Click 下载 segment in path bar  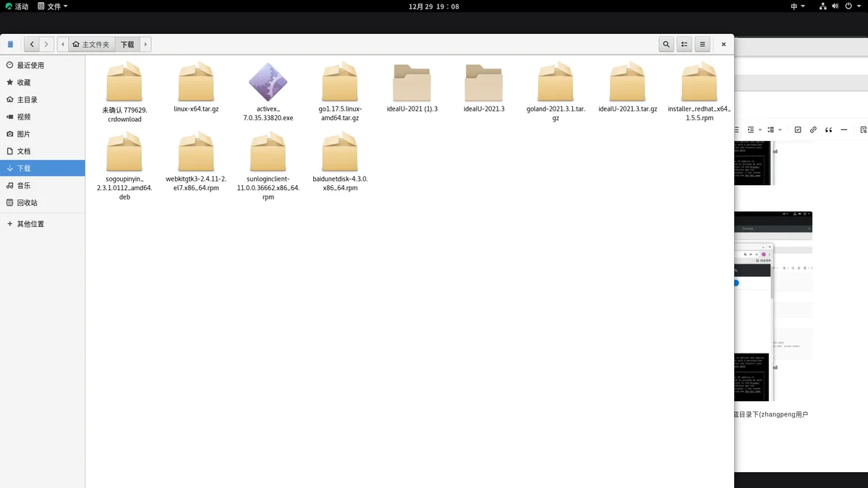point(127,44)
